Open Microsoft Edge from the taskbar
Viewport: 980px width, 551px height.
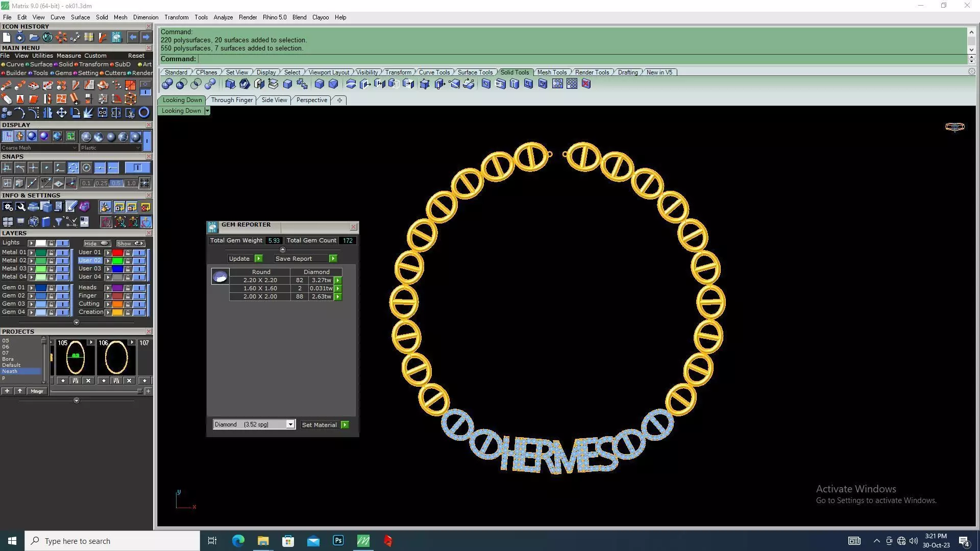coord(238,541)
